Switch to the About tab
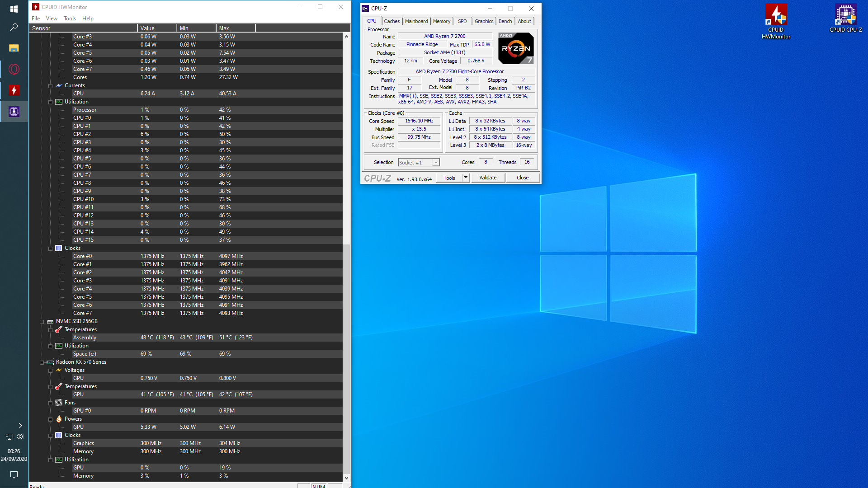This screenshot has width=868, height=488. click(524, 21)
